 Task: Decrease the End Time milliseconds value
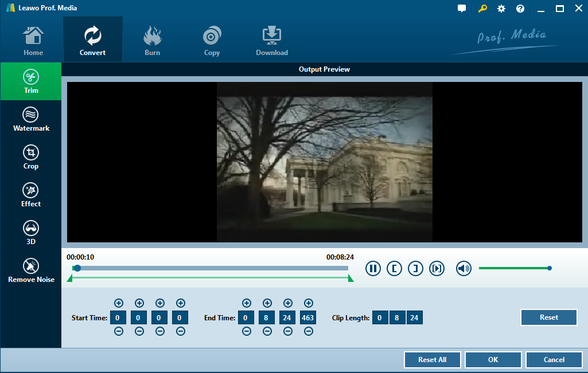309,331
